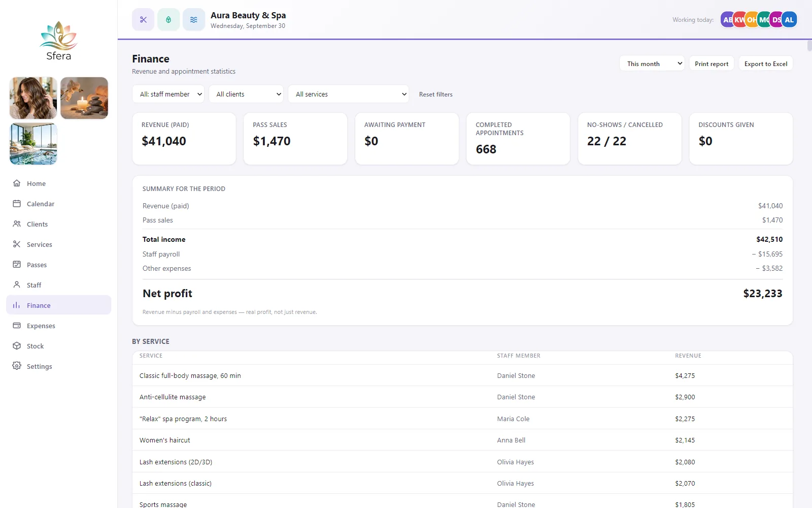Screen dimensions: 812x508
Task: Click the DS magenta staff avatar
Action: [776, 20]
